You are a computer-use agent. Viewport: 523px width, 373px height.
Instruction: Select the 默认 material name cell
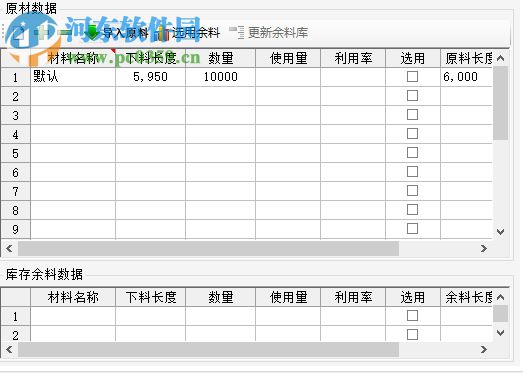click(73, 77)
